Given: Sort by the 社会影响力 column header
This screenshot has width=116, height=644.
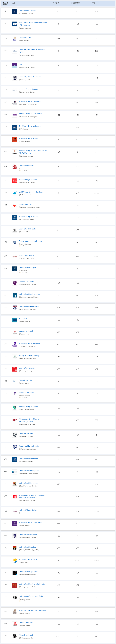Looking at the screenshot, I should tap(75, 3).
